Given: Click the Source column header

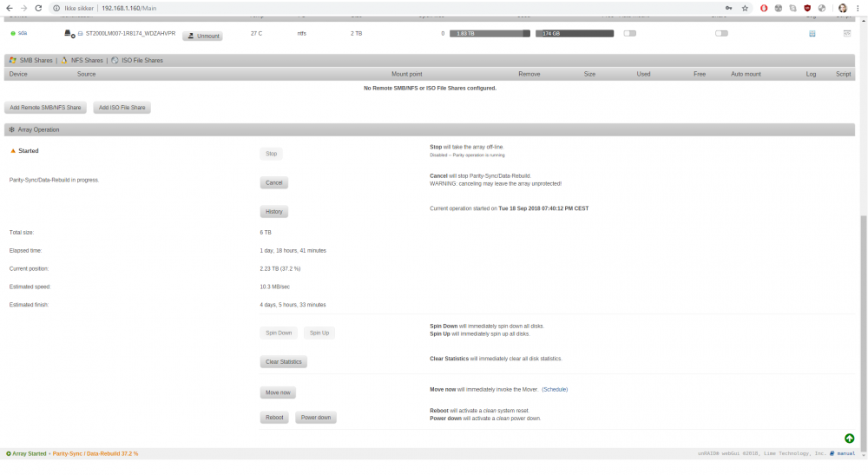Looking at the screenshot, I should pyautogui.click(x=86, y=74).
